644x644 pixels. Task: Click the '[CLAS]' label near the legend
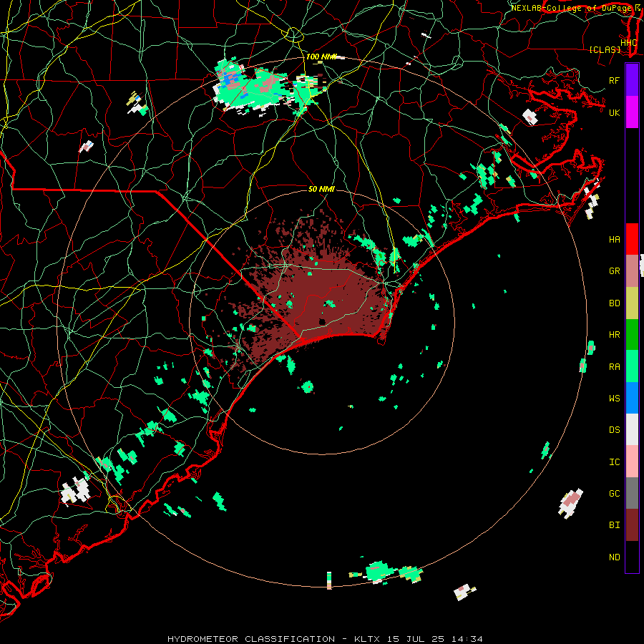[605, 50]
